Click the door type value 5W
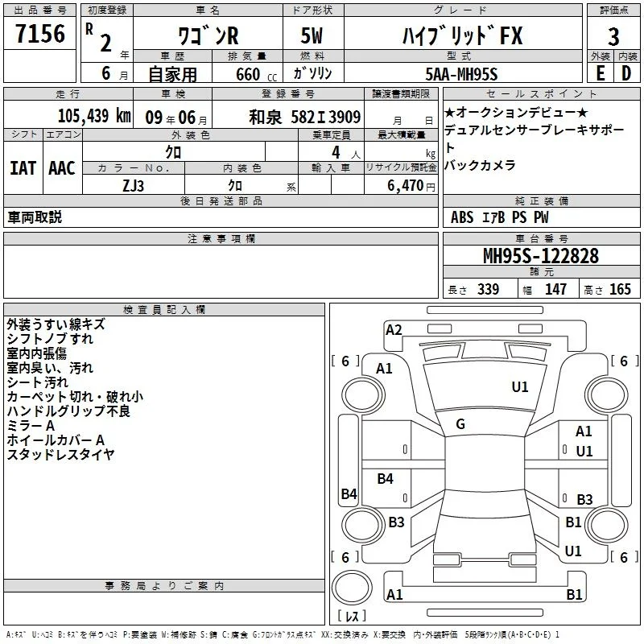This screenshot has height=644, width=644. pyautogui.click(x=312, y=35)
